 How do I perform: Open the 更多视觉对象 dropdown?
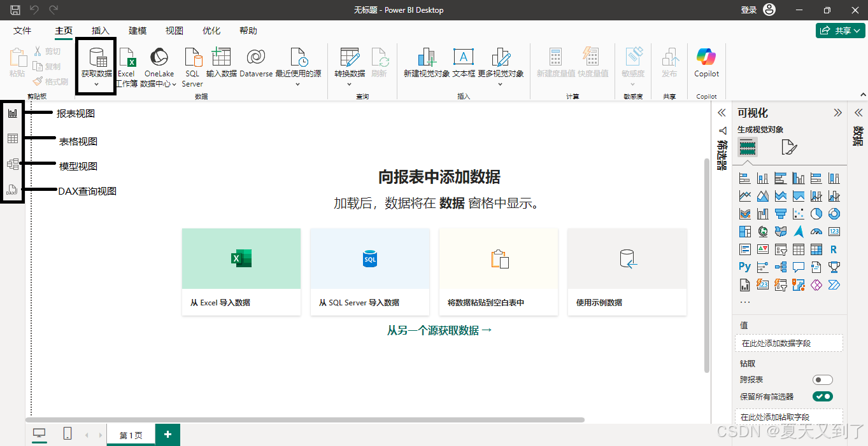pos(500,84)
